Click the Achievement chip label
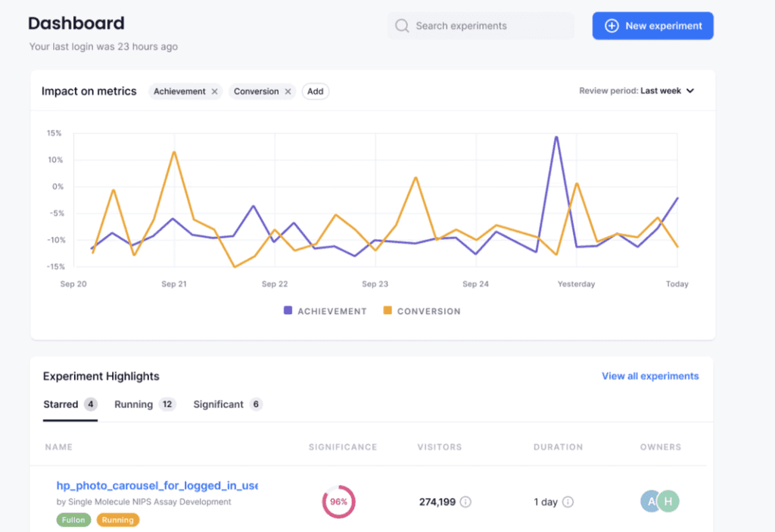Viewport: 775px width, 532px height. [179, 92]
